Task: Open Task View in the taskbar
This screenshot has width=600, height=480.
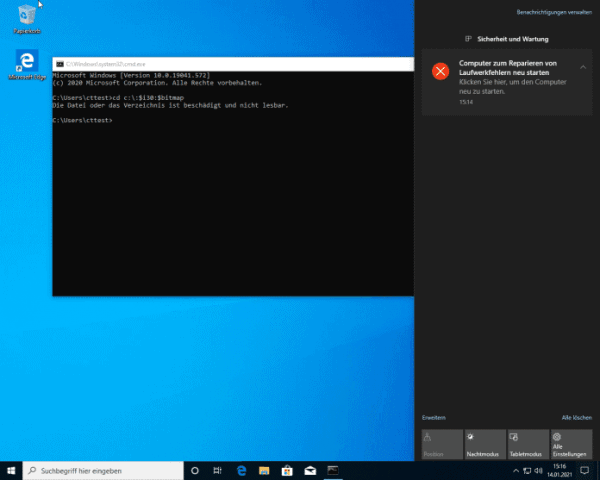Action: (218, 470)
